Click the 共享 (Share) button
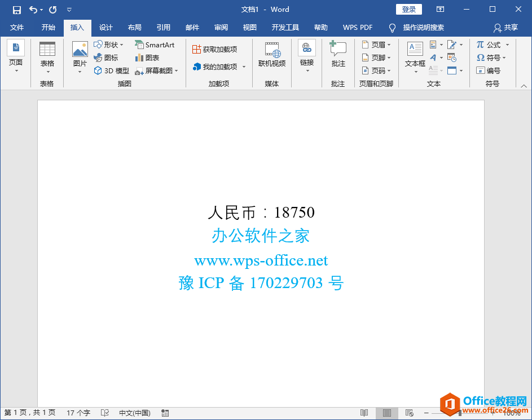The image size is (532, 420). pyautogui.click(x=505, y=28)
